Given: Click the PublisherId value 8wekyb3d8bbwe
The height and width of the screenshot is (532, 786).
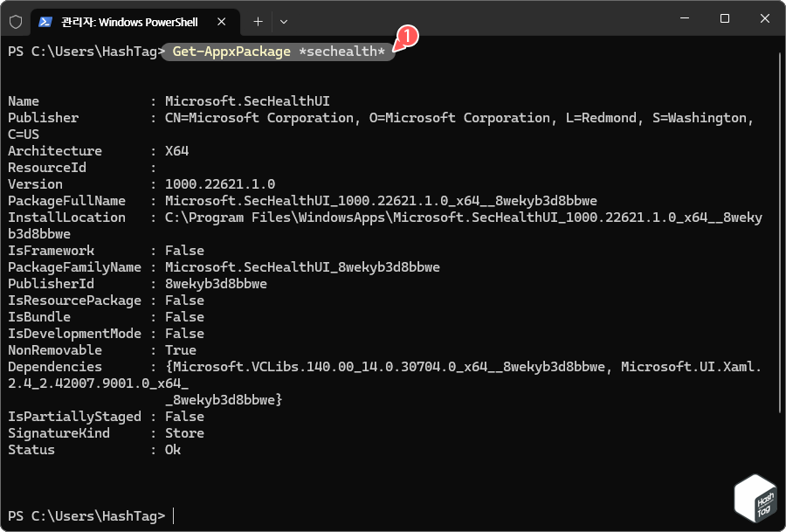Looking at the screenshot, I should 216,283.
